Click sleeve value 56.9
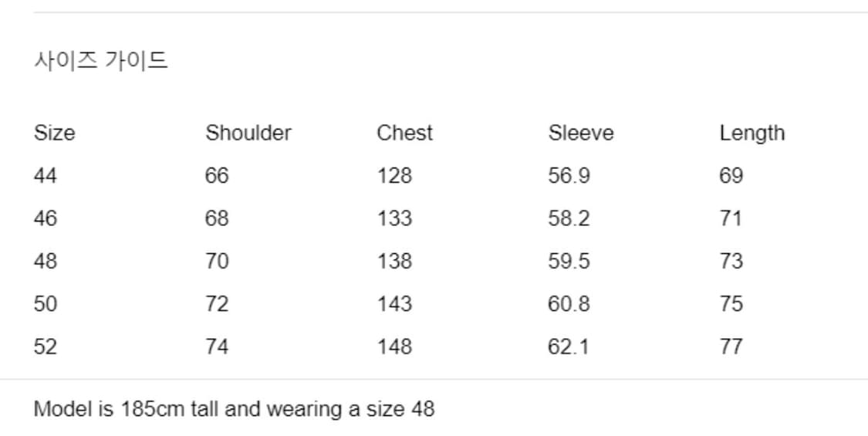The width and height of the screenshot is (868, 436). coord(569,176)
